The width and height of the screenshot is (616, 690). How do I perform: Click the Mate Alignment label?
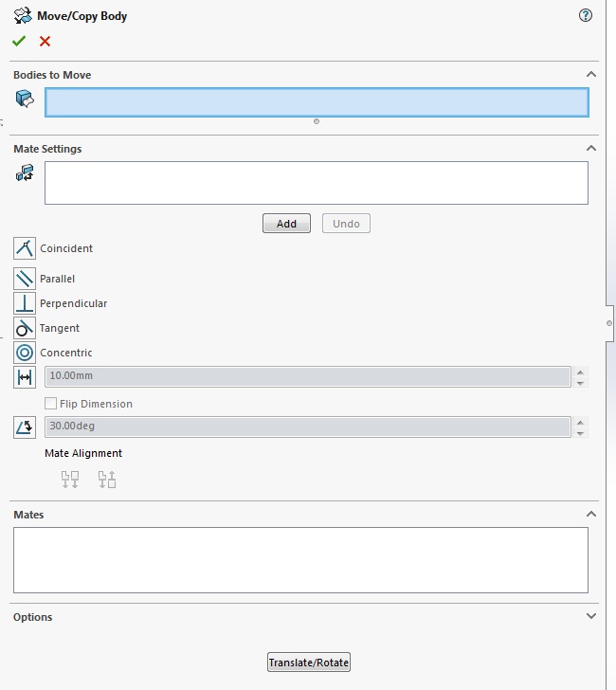point(83,453)
